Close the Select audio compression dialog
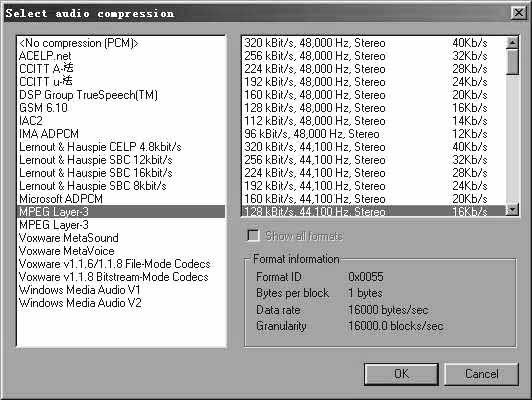Image resolution: width=532 pixels, height=400 pixels. pyautogui.click(x=518, y=13)
